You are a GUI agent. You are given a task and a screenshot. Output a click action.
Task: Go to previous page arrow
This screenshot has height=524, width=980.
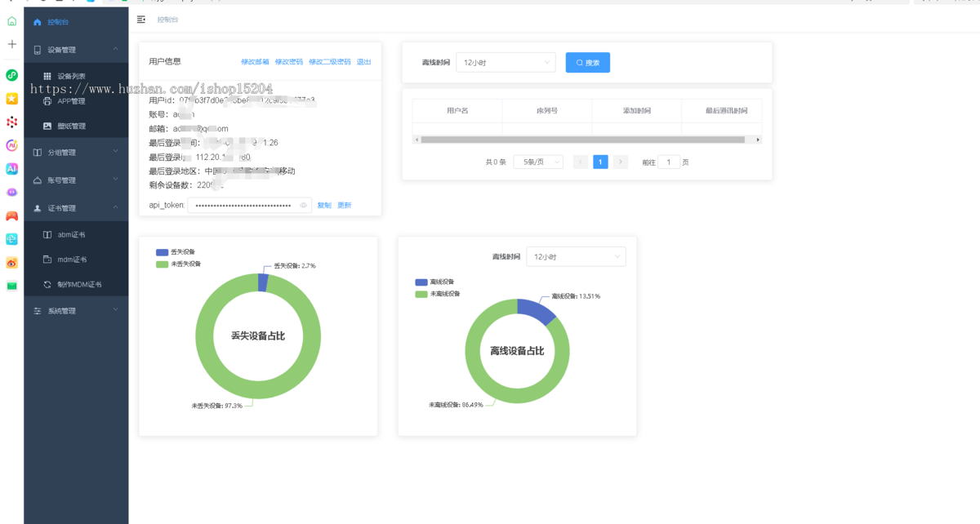click(x=581, y=162)
